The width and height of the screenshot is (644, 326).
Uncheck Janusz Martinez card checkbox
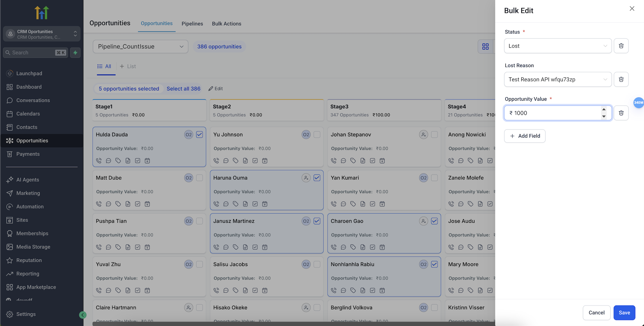click(x=317, y=221)
